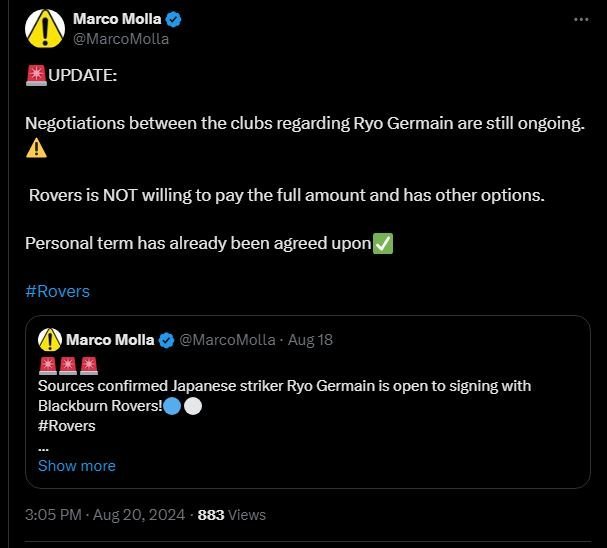Click the warning emoji below the negotiations line
The height and width of the screenshot is (548, 607).
point(35,147)
